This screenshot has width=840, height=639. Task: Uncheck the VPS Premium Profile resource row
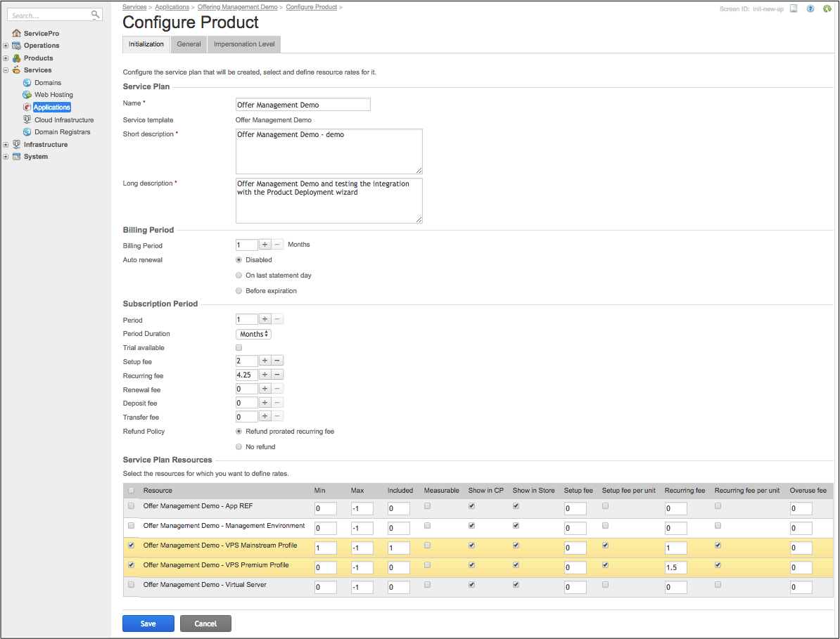pos(131,565)
